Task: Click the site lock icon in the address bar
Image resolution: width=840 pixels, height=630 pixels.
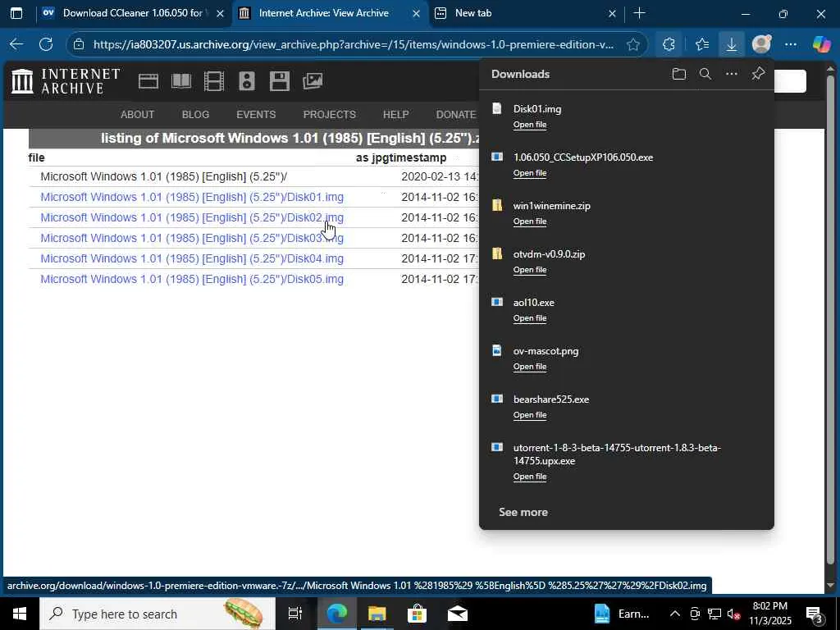Action: pyautogui.click(x=79, y=44)
